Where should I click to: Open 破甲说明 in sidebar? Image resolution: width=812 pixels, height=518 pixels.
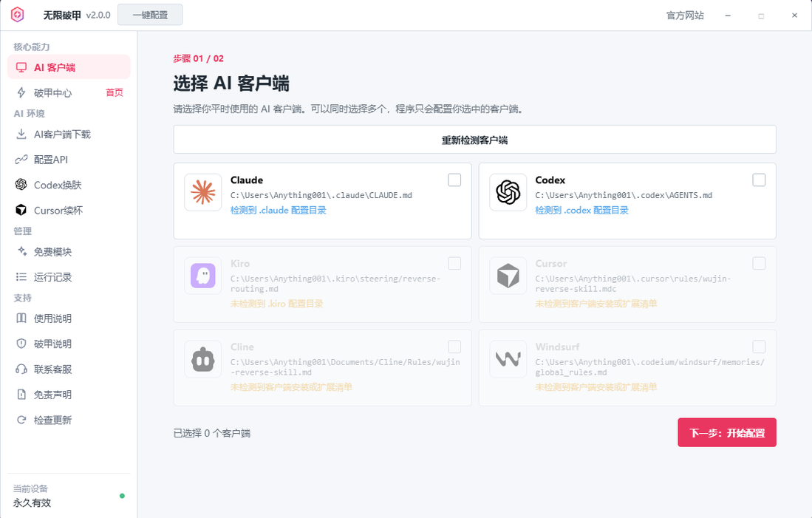click(x=69, y=344)
